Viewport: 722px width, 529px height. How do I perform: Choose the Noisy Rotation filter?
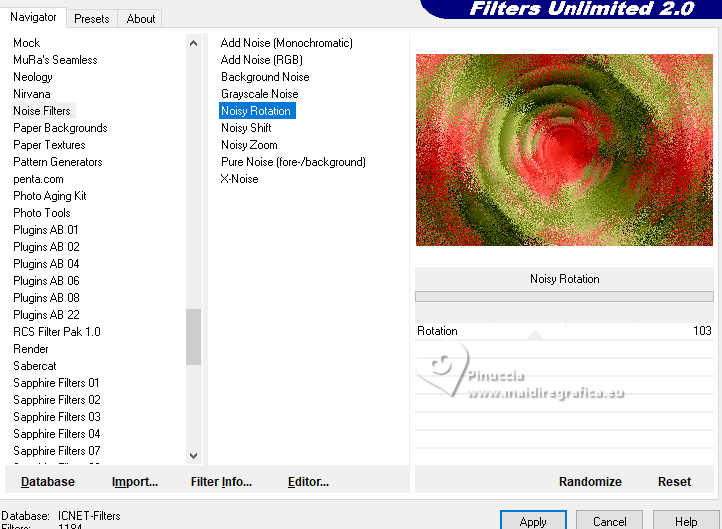(x=257, y=111)
